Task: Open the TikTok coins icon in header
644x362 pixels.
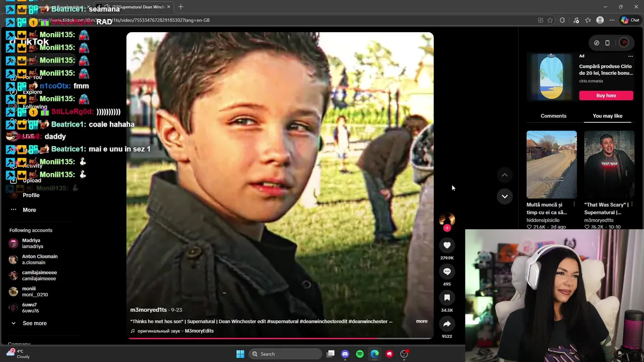Action: point(596,43)
